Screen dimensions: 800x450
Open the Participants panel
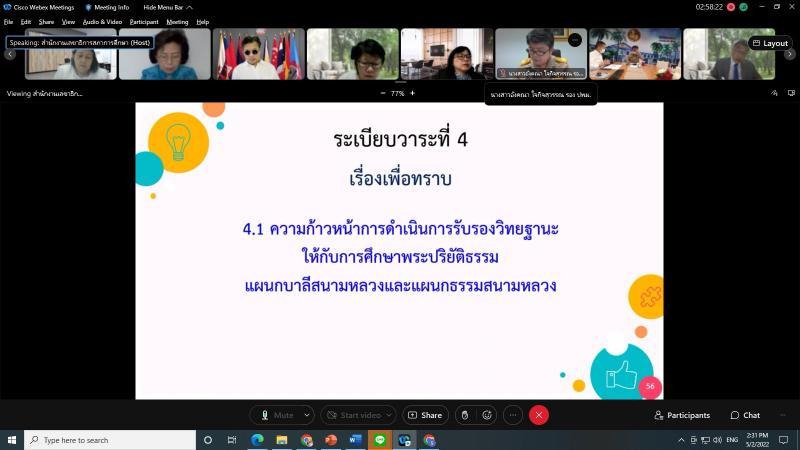(x=682, y=415)
